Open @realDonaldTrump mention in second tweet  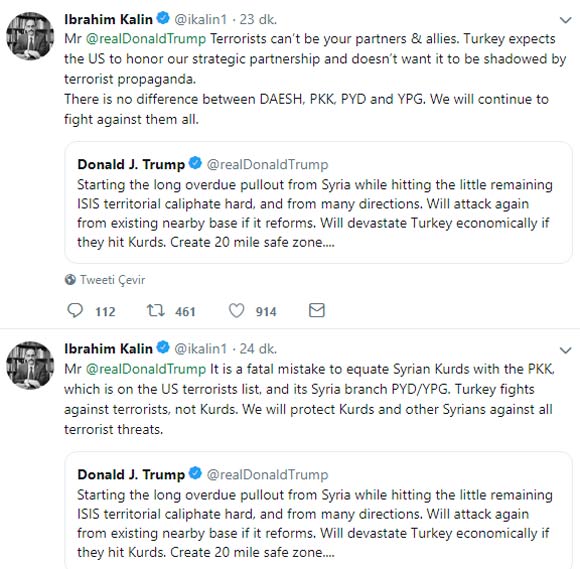click(x=146, y=369)
